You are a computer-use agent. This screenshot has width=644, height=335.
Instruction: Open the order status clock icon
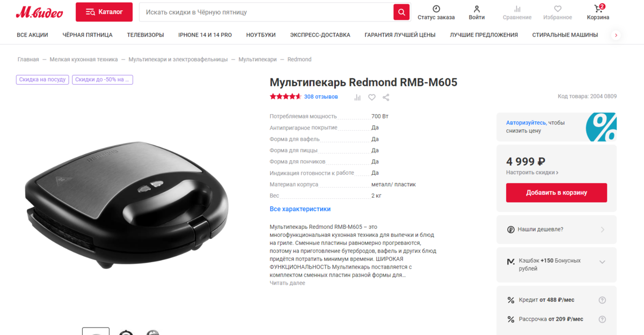[436, 9]
